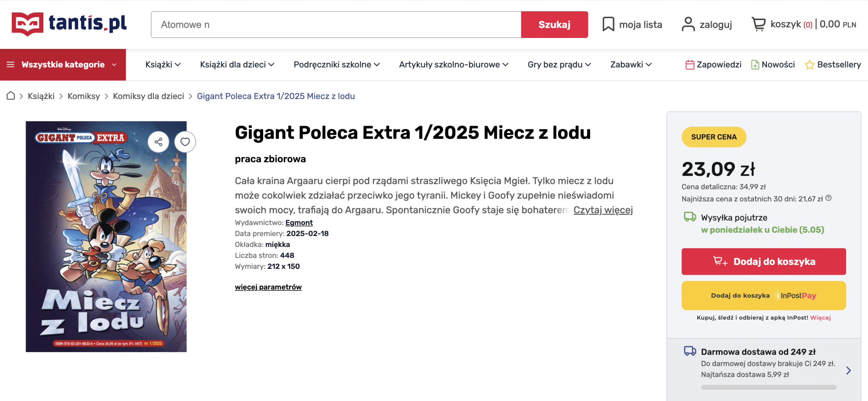Open Nowości link
Image resolution: width=868 pixels, height=401 pixels.
pyautogui.click(x=773, y=64)
